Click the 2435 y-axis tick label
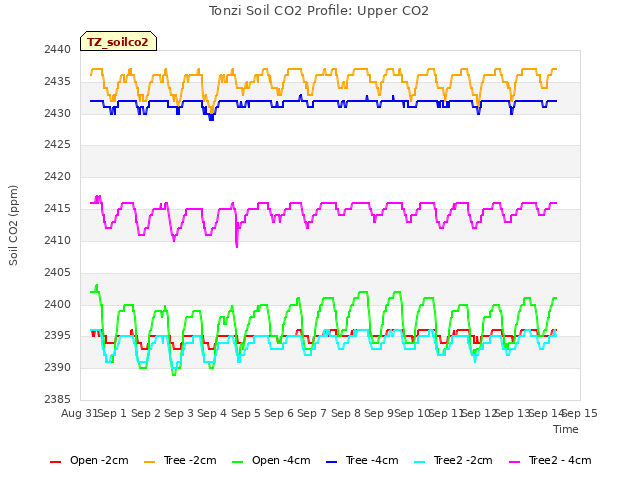Image resolution: width=640 pixels, height=480 pixels. 58,81
